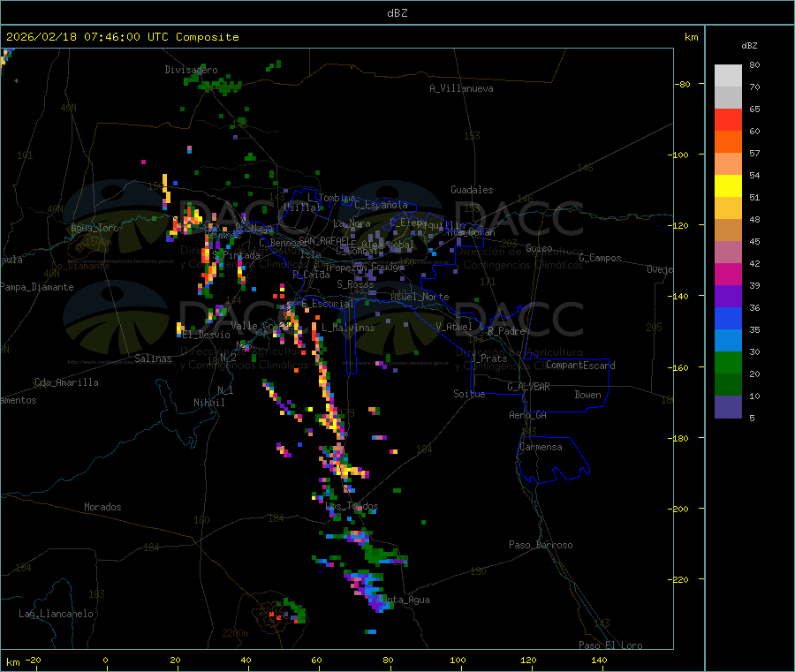Select the Agua_Toro location label

[x=95, y=228]
